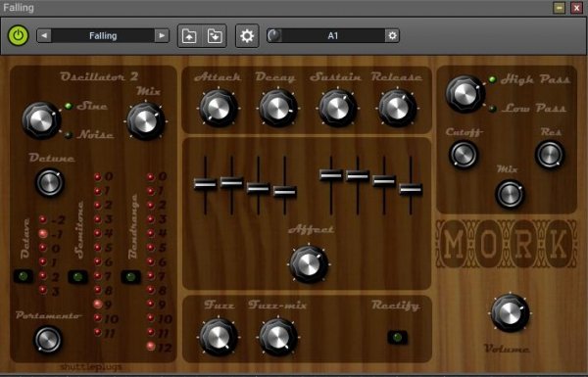
Task: Select Octave -1 LED
Action: (43, 234)
